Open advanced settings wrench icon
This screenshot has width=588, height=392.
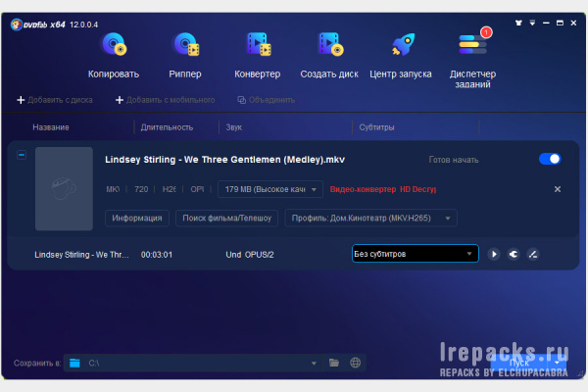coord(514,255)
